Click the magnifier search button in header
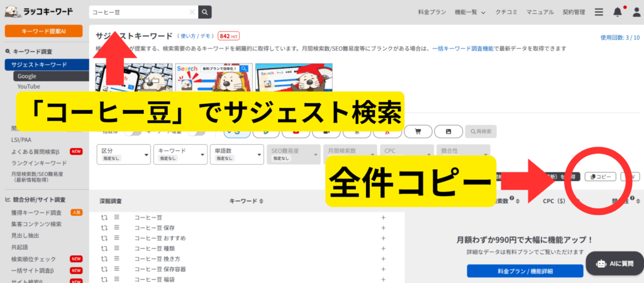Image resolution: width=644 pixels, height=283 pixels. coord(204,13)
